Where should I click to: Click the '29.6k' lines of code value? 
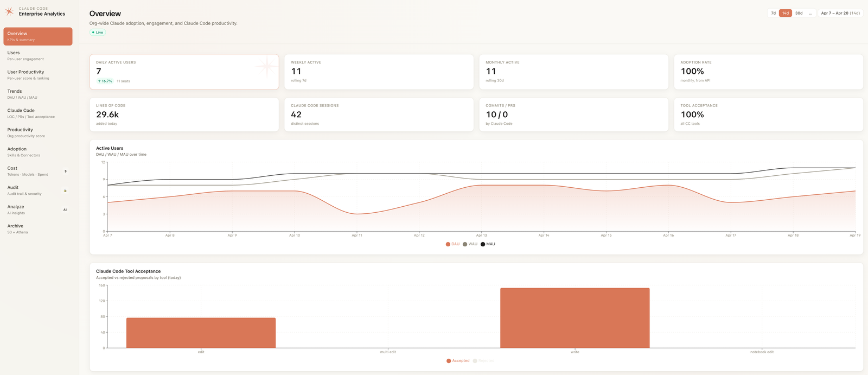[x=107, y=115]
